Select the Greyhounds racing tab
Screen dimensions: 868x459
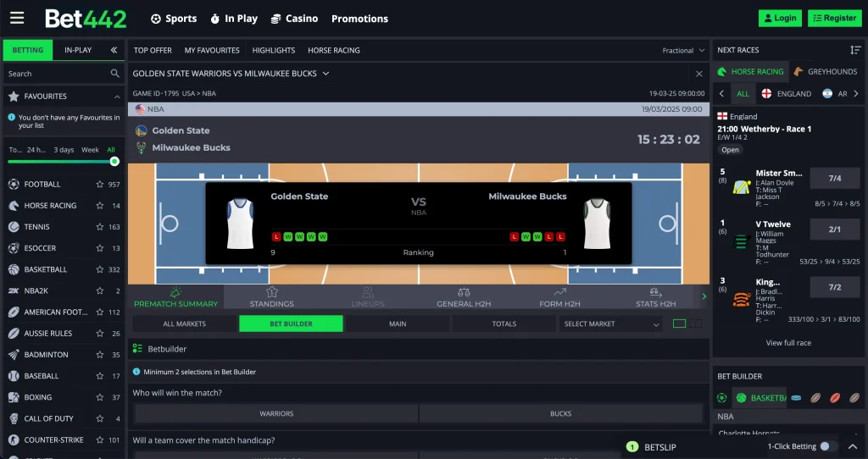[x=826, y=71]
